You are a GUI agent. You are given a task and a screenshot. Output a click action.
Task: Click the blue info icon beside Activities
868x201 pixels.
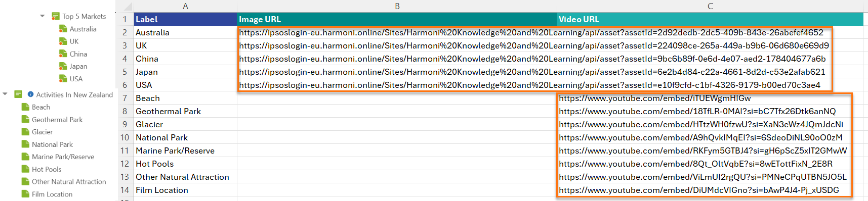click(x=30, y=94)
